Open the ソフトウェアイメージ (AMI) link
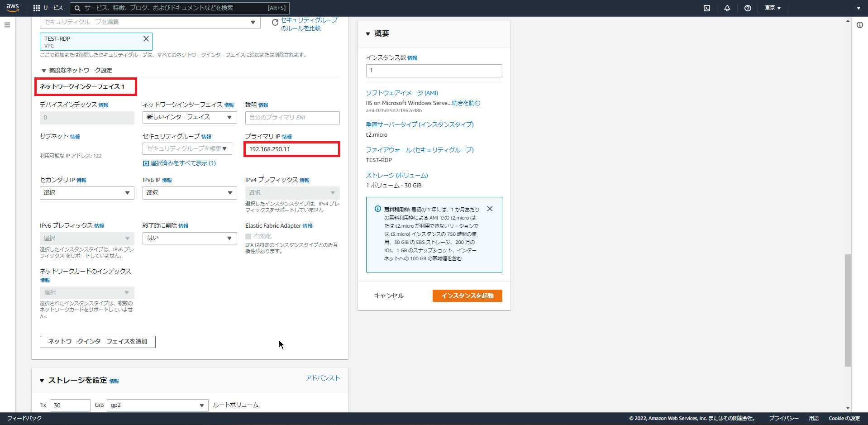Screen dimensions: 868x425 (x=402, y=93)
